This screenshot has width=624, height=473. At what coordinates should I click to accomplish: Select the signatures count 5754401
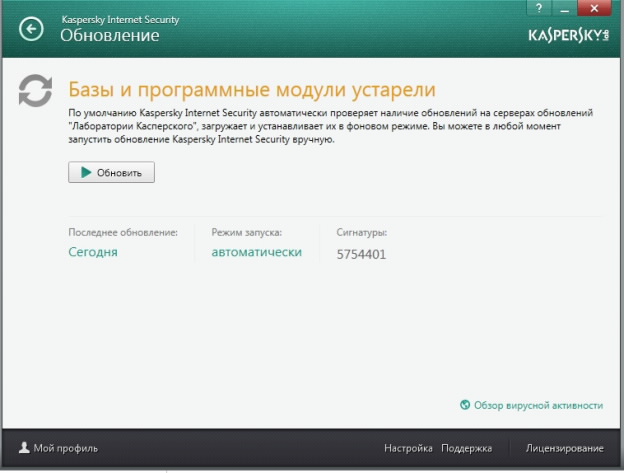(361, 254)
